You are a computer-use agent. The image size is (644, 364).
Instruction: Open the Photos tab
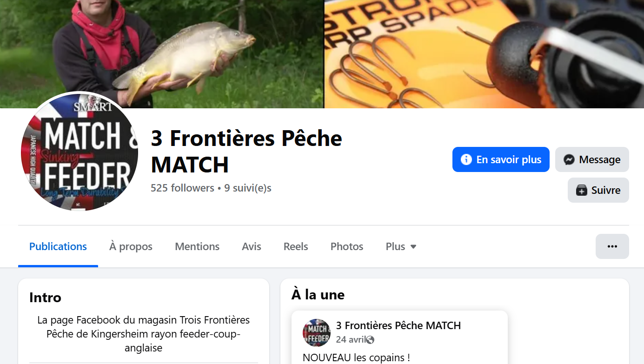pyautogui.click(x=347, y=246)
